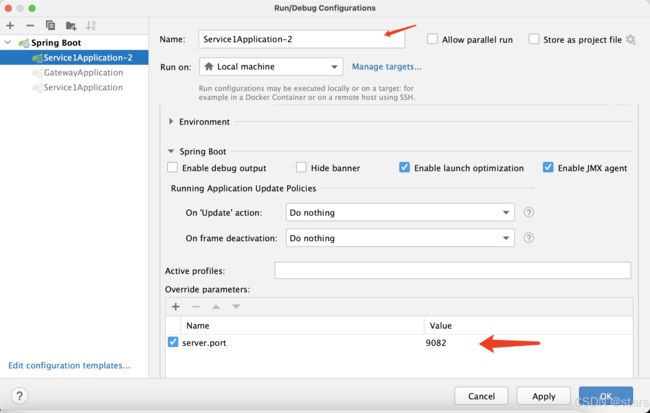The image size is (650, 413).
Task: Open settings gear next to Store as project file
Action: pyautogui.click(x=631, y=40)
